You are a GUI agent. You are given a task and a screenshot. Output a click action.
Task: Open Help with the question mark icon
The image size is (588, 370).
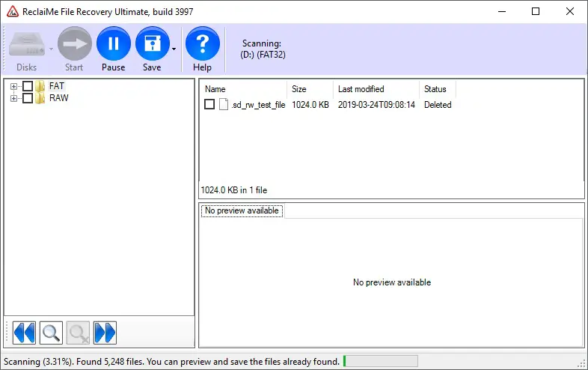pyautogui.click(x=203, y=43)
